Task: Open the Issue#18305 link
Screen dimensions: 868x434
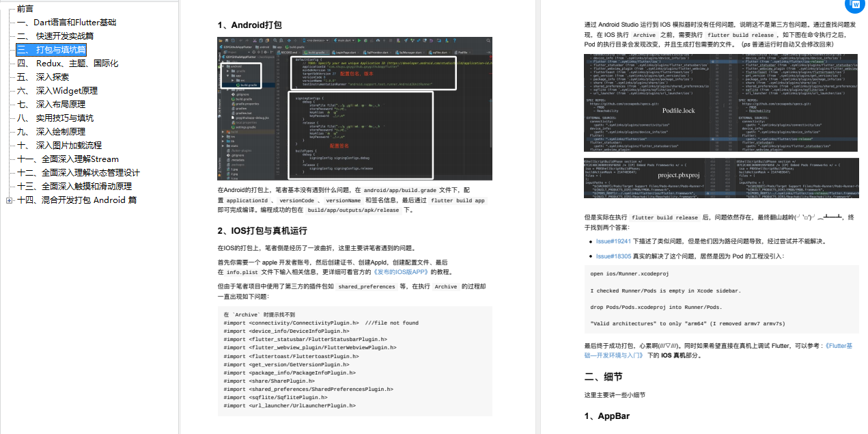Action: tap(613, 256)
